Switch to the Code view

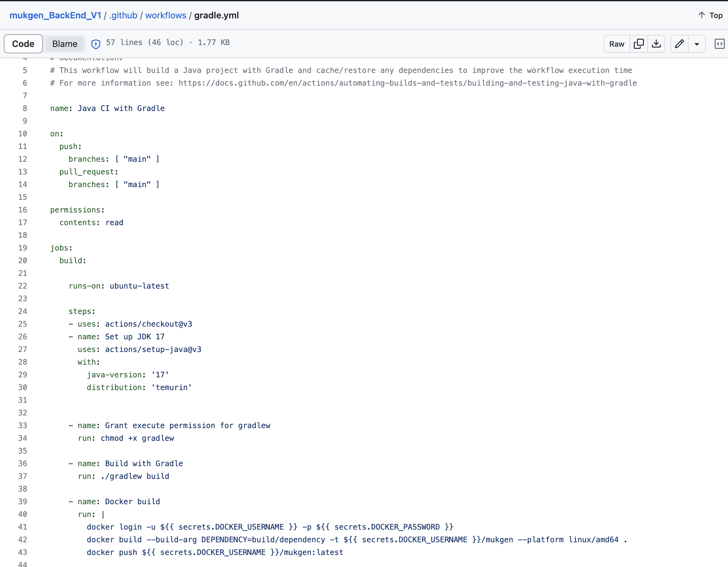(23, 44)
